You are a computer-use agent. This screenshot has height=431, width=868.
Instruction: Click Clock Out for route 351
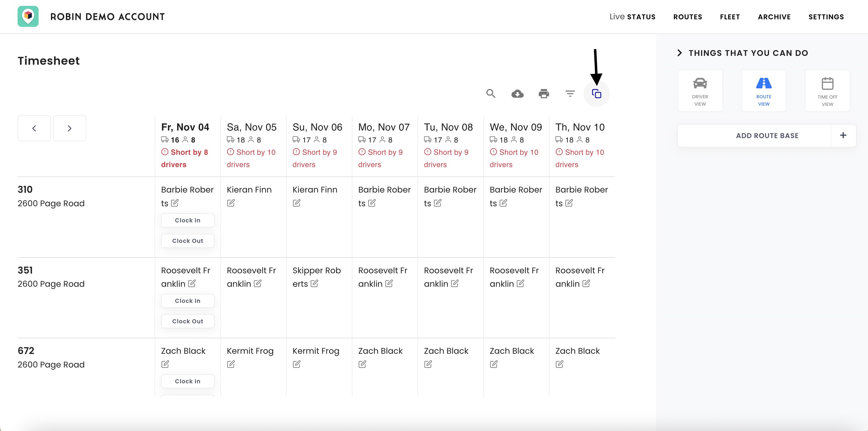[188, 321]
